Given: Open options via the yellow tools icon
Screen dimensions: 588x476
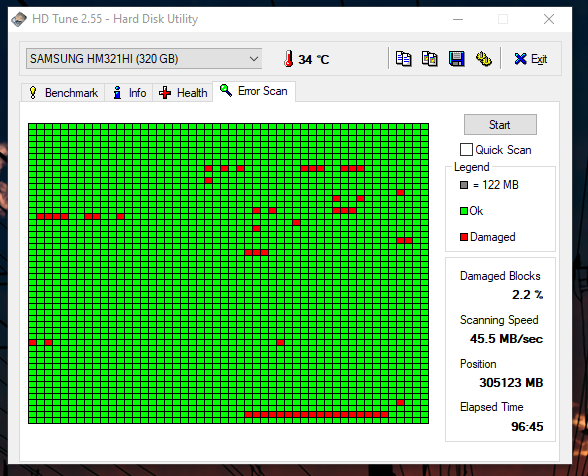Looking at the screenshot, I should (484, 59).
